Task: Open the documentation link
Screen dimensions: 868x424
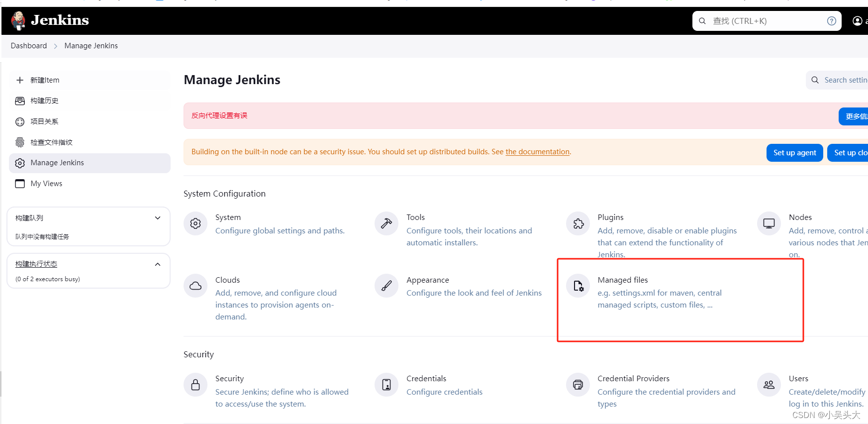Action: click(537, 152)
